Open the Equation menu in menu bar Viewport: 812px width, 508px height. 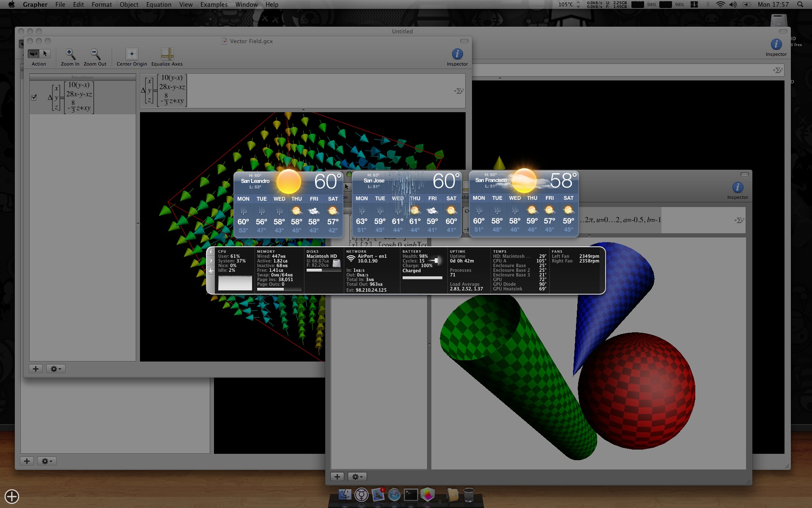(x=159, y=5)
